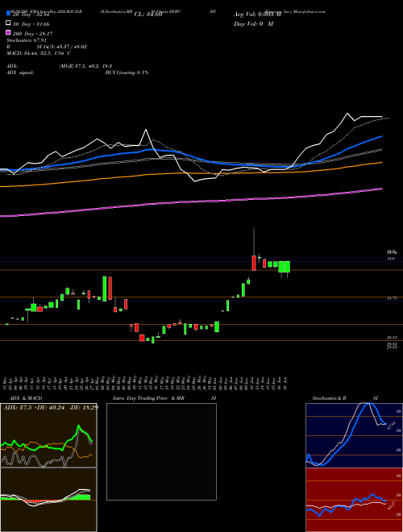The image size is (403, 532).
Task: Click the ADX 37.5 +DY 40.24 -DY 18.29 readout
Action: click(x=51, y=408)
